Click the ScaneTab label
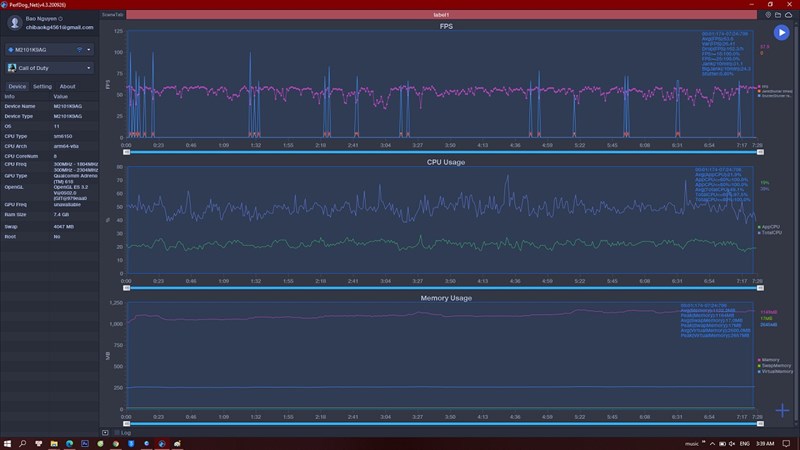800x450 pixels. pos(112,15)
